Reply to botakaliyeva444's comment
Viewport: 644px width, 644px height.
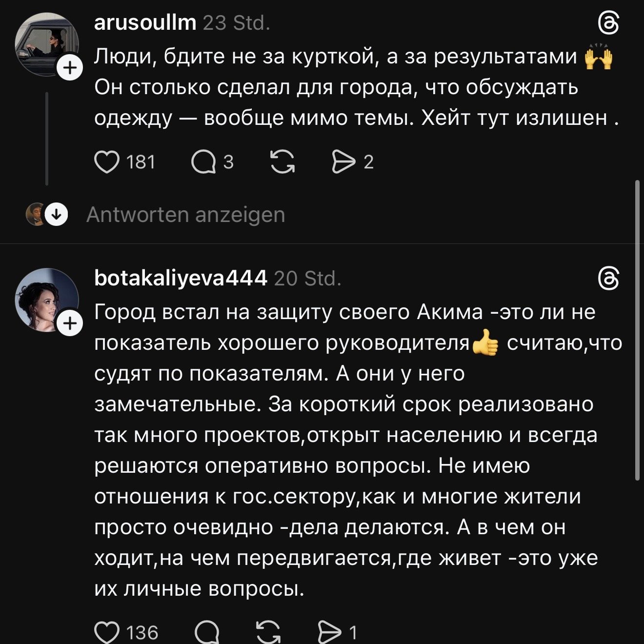(x=207, y=633)
